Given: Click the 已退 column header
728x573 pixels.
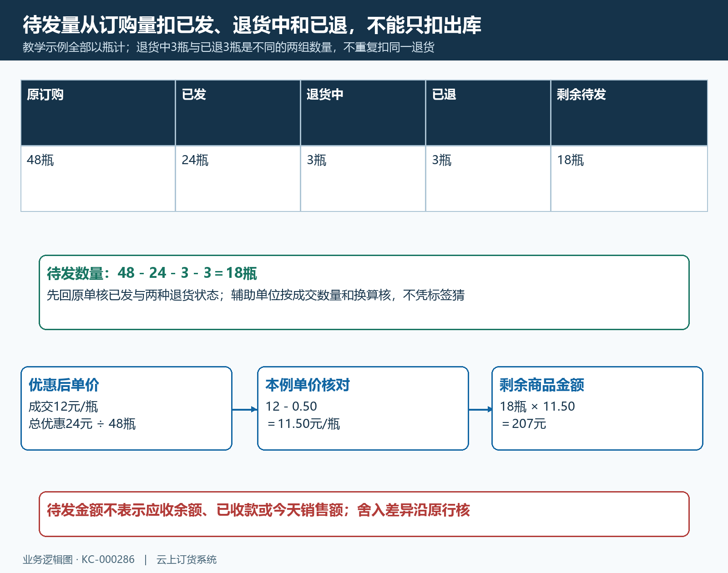Looking at the screenshot, I should tap(488, 113).
